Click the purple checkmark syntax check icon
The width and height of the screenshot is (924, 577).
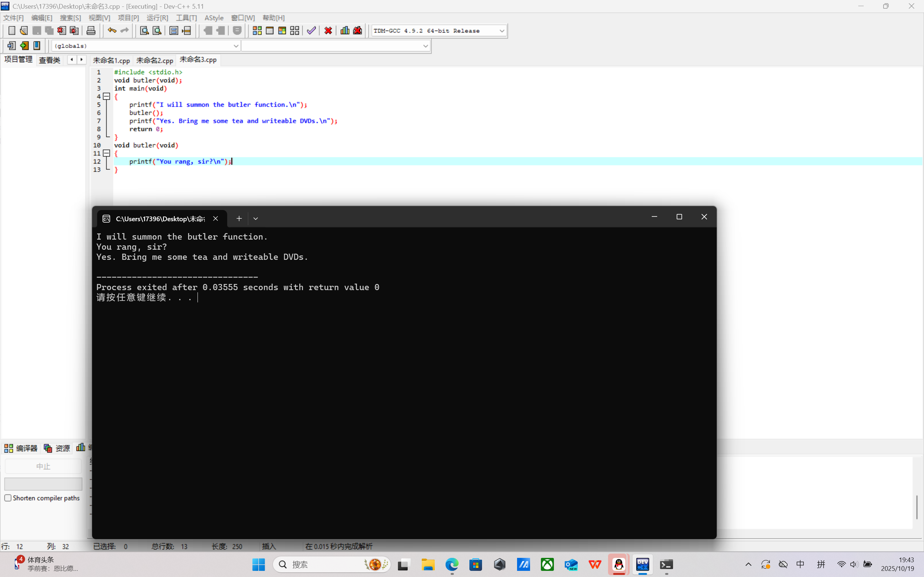pyautogui.click(x=311, y=31)
